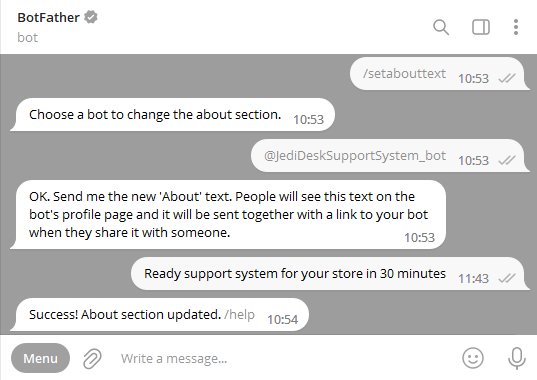Start voice message with microphone icon
The width and height of the screenshot is (537, 380).
(x=516, y=358)
